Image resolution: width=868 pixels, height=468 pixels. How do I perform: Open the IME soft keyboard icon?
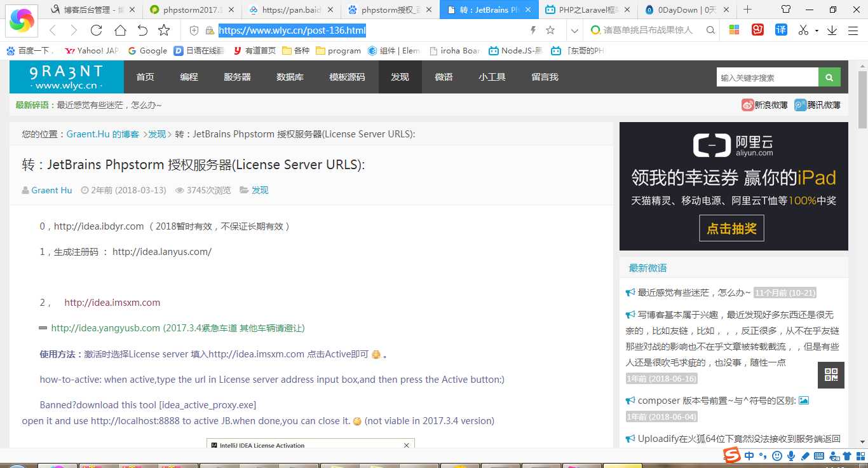pyautogui.click(x=818, y=456)
